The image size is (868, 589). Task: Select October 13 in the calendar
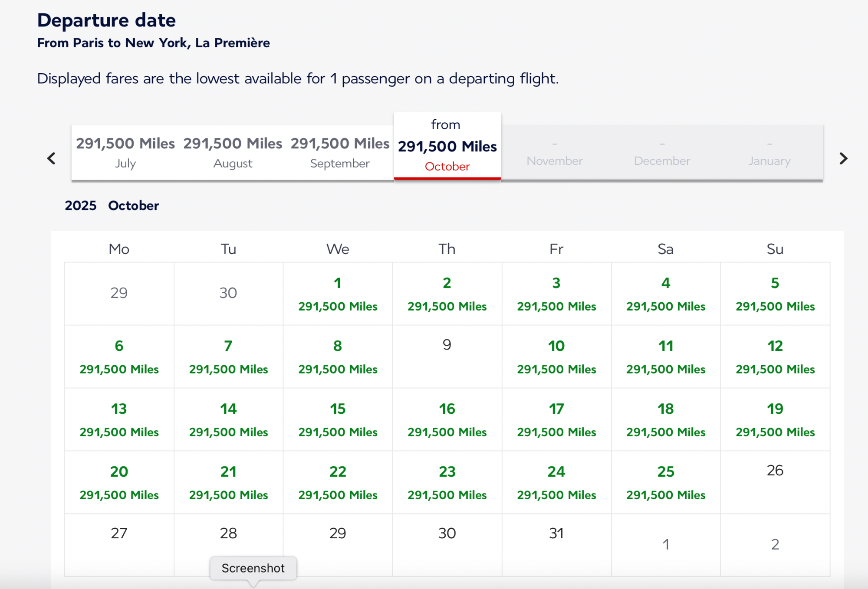119,420
